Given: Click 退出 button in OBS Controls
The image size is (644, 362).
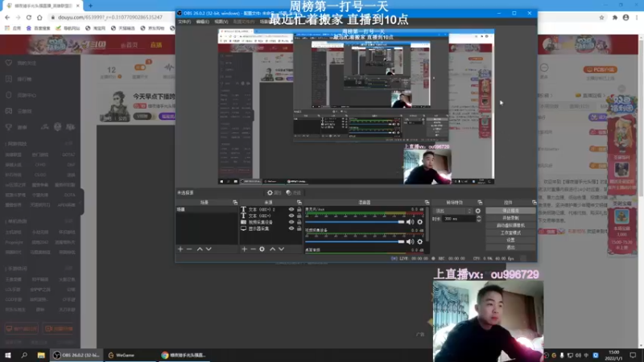Looking at the screenshot, I should [x=510, y=247].
